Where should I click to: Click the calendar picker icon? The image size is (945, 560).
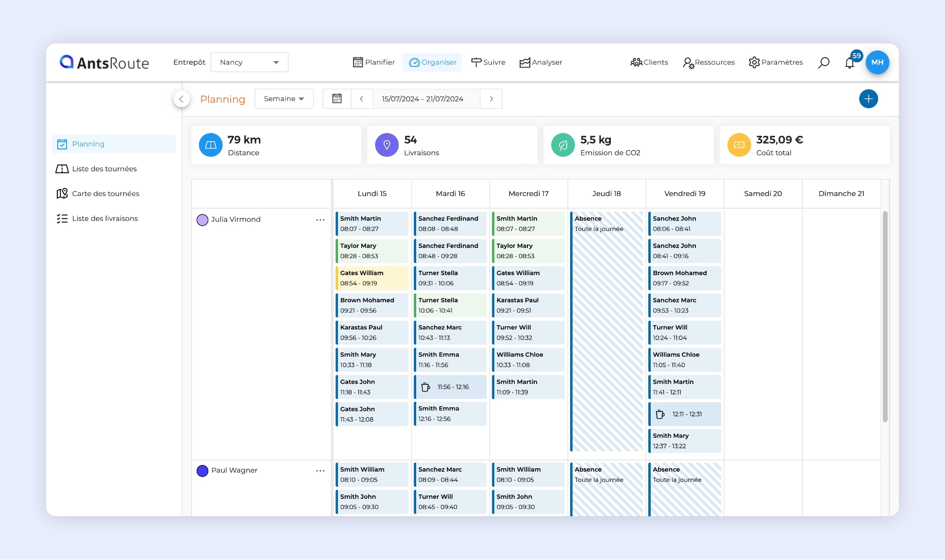(x=337, y=99)
